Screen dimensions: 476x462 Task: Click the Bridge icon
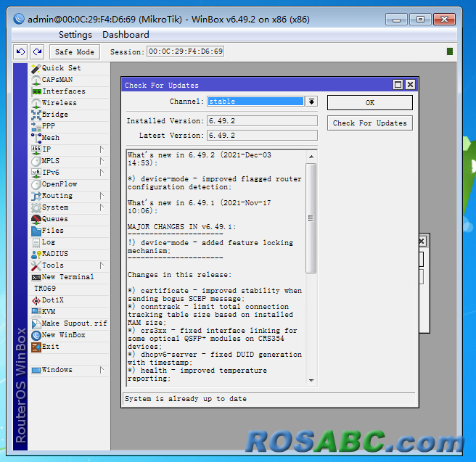[36, 115]
